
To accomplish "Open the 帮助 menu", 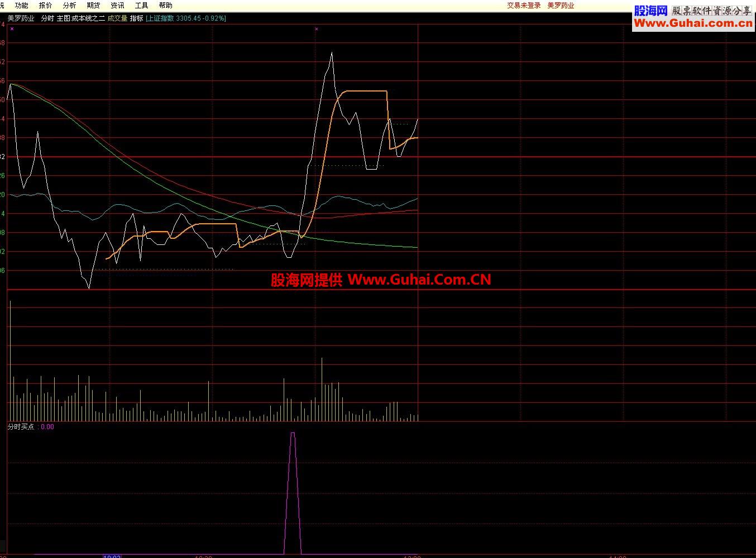I will click(165, 6).
